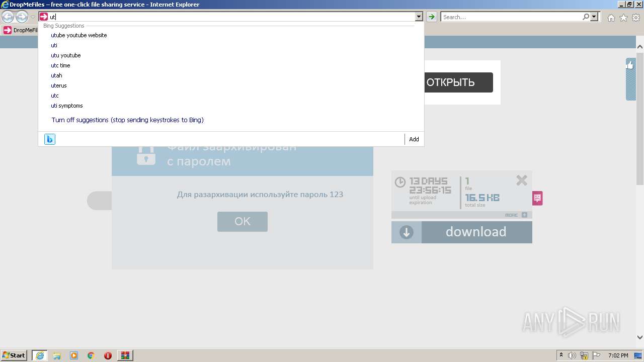Click the Bing provider icon
The image size is (644, 362).
[49, 139]
